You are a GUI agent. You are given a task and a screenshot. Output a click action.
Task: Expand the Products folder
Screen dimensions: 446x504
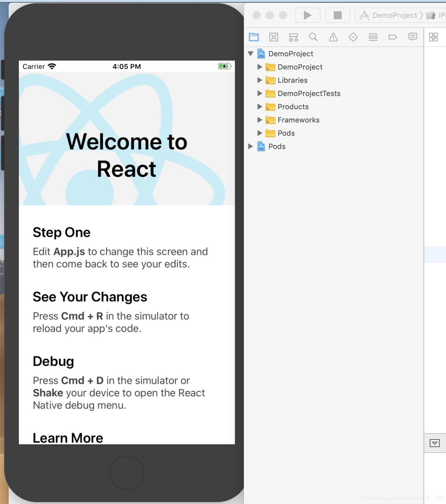tap(260, 107)
